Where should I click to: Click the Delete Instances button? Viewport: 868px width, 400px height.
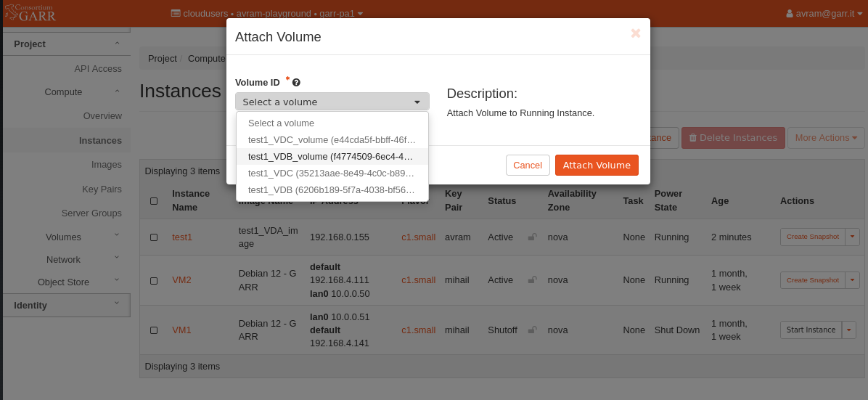[x=733, y=137]
